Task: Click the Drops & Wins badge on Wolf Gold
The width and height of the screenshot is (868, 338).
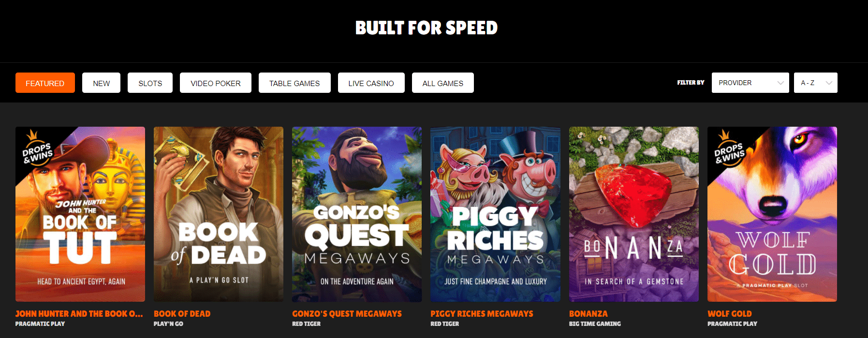Action: click(x=729, y=150)
